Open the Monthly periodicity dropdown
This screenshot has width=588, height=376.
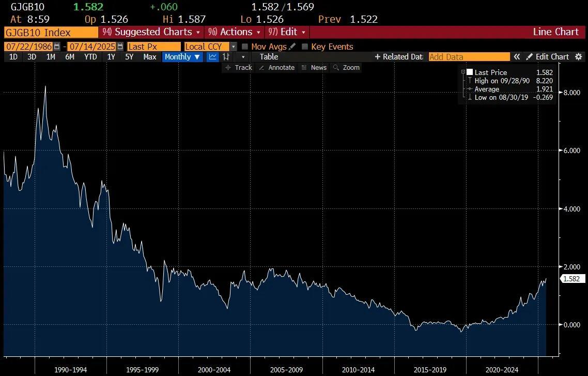(182, 57)
